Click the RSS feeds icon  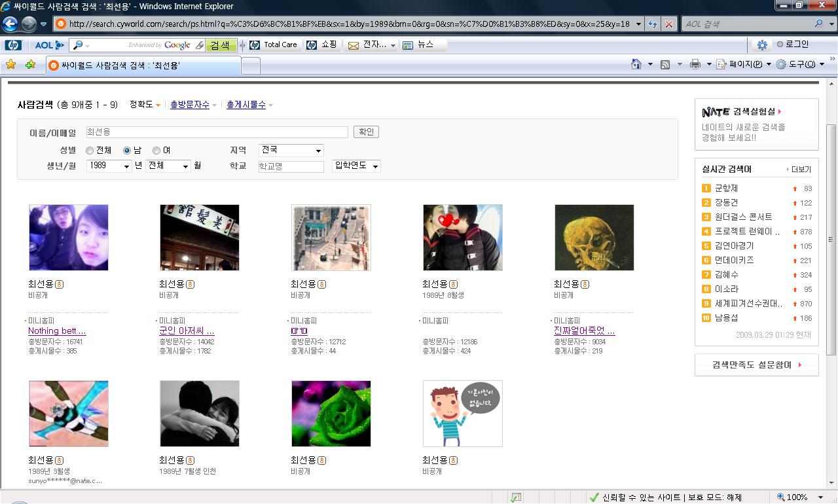click(665, 64)
